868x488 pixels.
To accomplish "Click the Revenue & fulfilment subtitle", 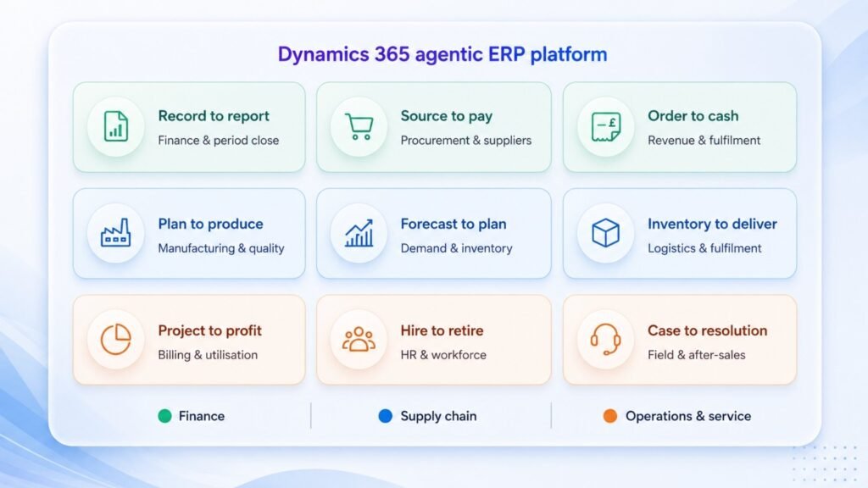I will 704,141.
